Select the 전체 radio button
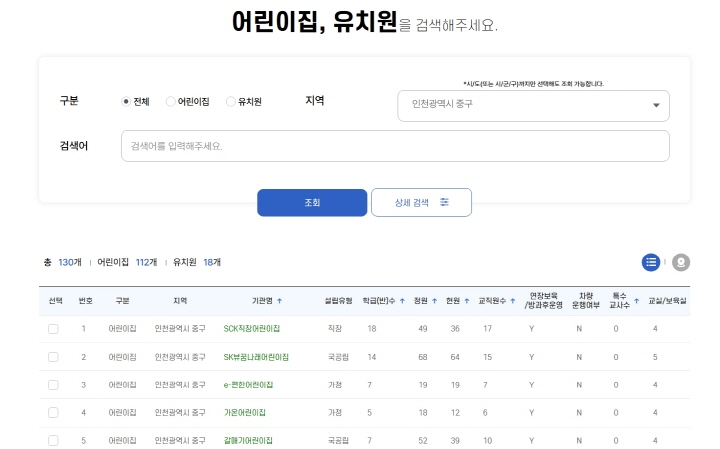720x449 pixels. (x=126, y=101)
